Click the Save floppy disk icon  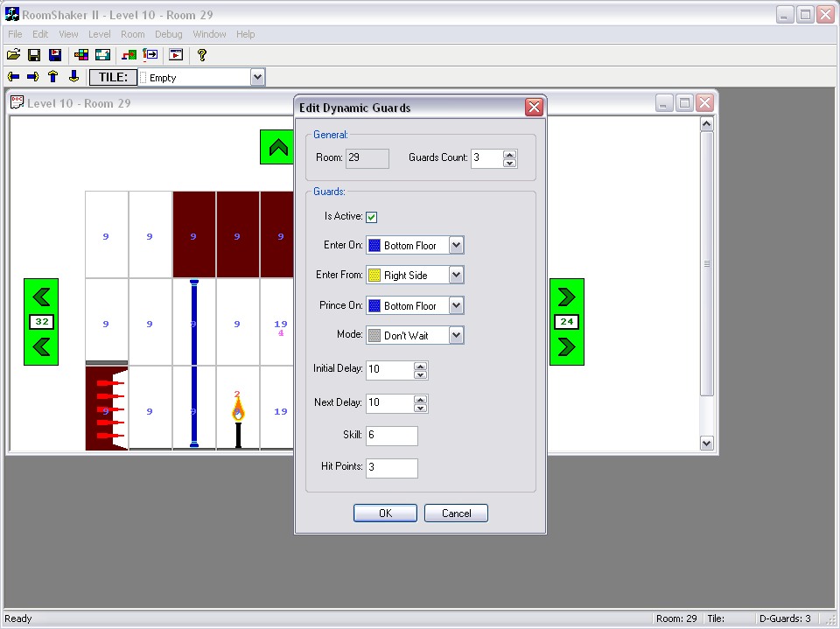34,55
